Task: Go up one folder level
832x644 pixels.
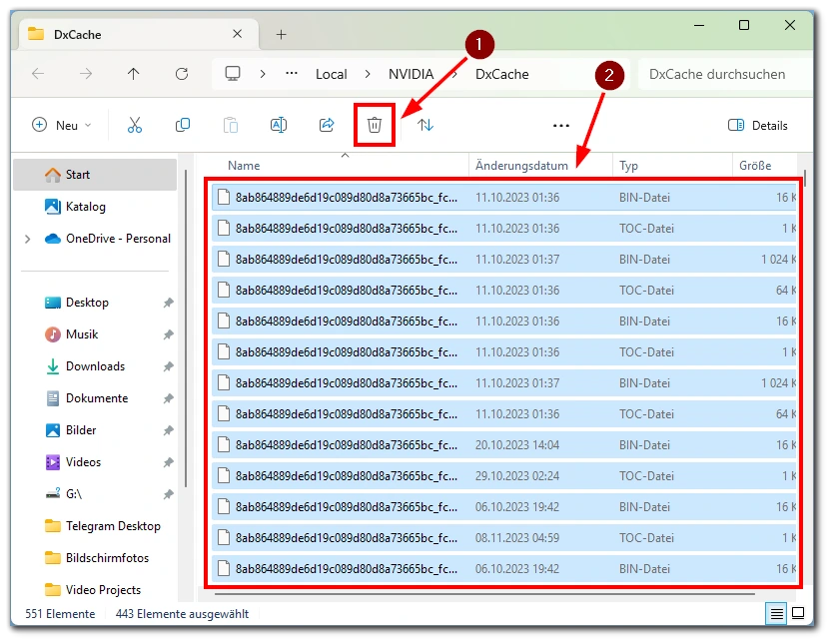Action: click(x=133, y=74)
